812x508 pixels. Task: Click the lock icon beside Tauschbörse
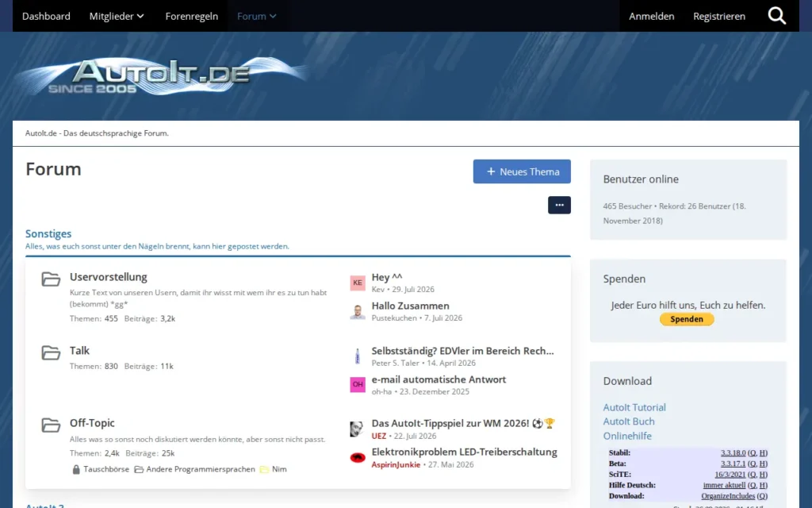pyautogui.click(x=76, y=469)
